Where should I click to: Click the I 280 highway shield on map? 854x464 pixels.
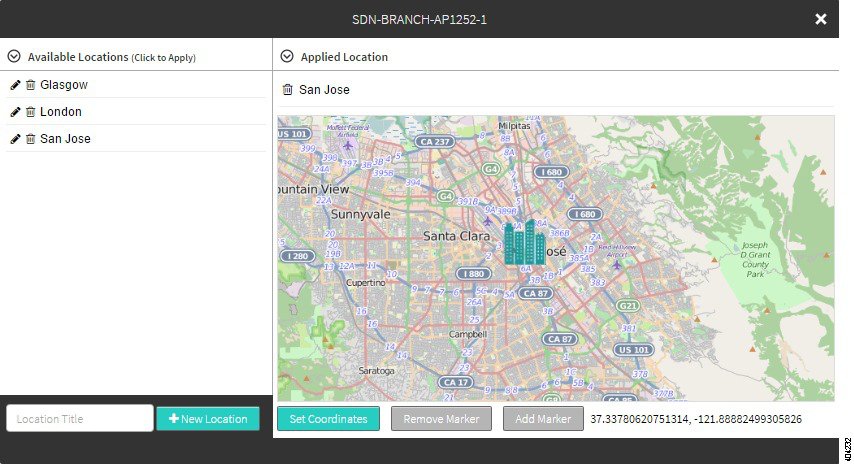[297, 256]
